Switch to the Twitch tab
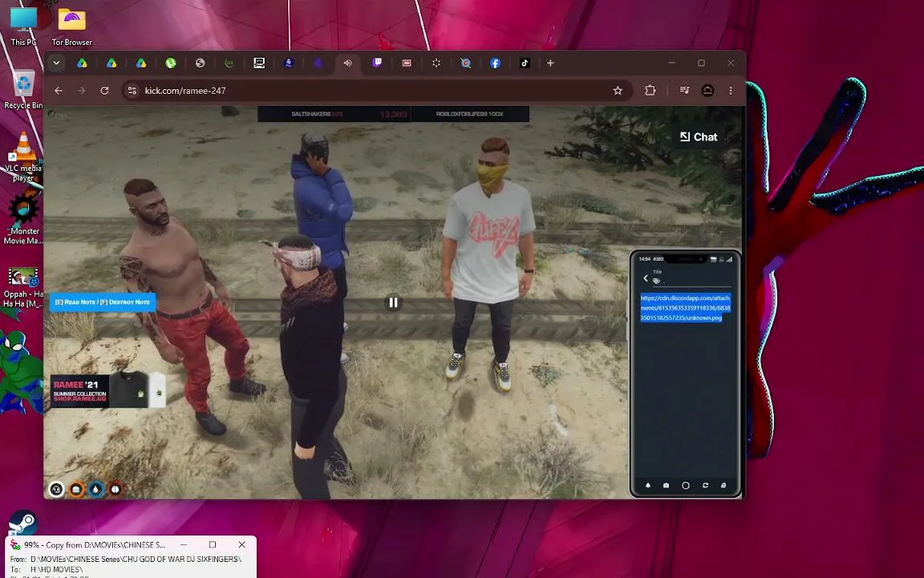The image size is (924, 578). click(377, 63)
